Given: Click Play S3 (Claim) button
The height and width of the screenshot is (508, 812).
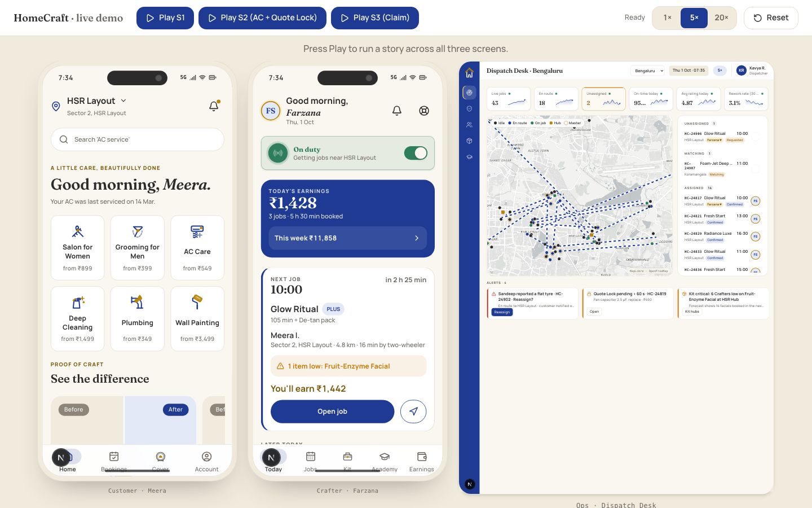Looking at the screenshot, I should (375, 18).
